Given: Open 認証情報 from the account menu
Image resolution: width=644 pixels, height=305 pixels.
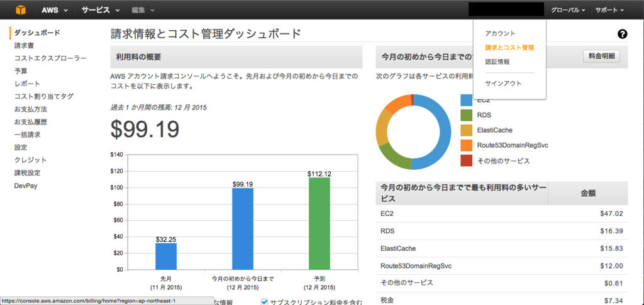Looking at the screenshot, I should tap(497, 62).
